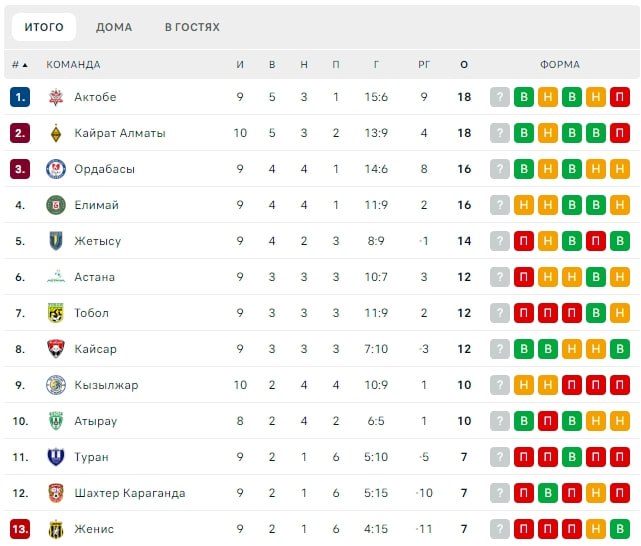The image size is (641, 546).
Task: Click the Кайсар team logo
Action: pyautogui.click(x=56, y=349)
